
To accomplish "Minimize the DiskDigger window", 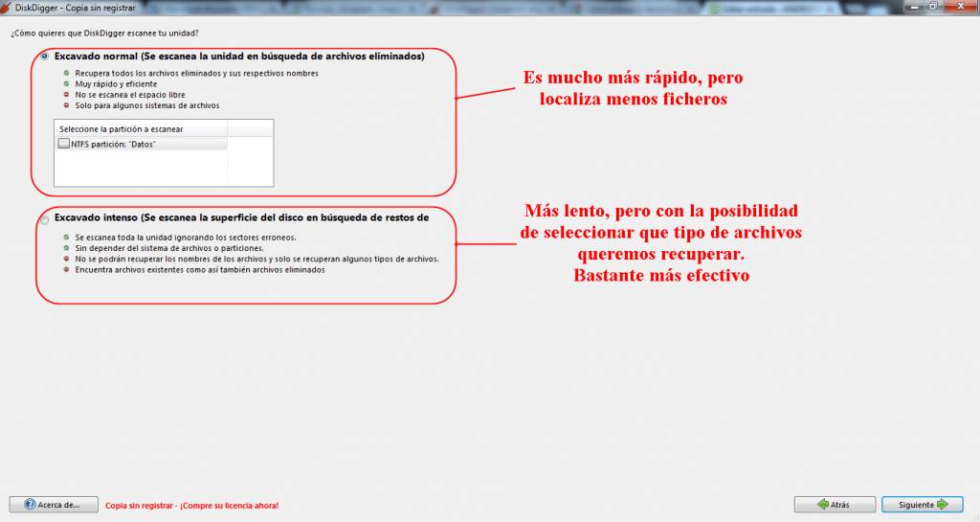I will coord(915,7).
